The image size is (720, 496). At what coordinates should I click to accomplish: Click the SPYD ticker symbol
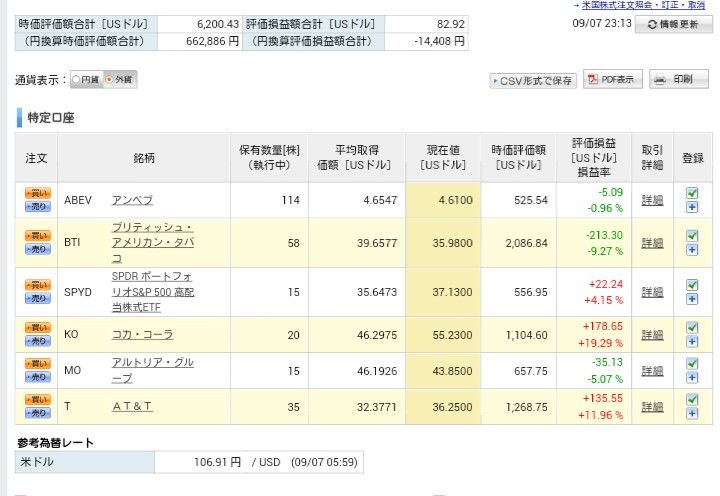78,292
